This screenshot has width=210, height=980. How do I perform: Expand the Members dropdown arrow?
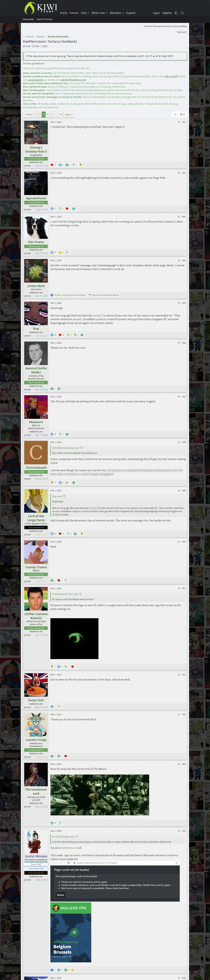tap(123, 13)
